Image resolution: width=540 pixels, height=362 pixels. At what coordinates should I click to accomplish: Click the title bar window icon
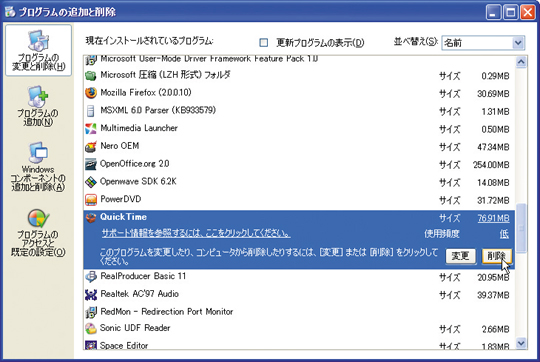[x=10, y=12]
